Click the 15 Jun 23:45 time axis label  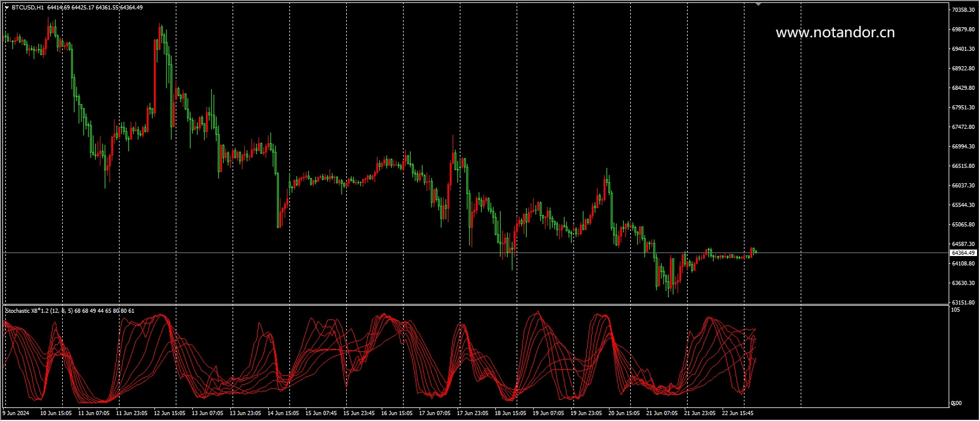[359, 413]
